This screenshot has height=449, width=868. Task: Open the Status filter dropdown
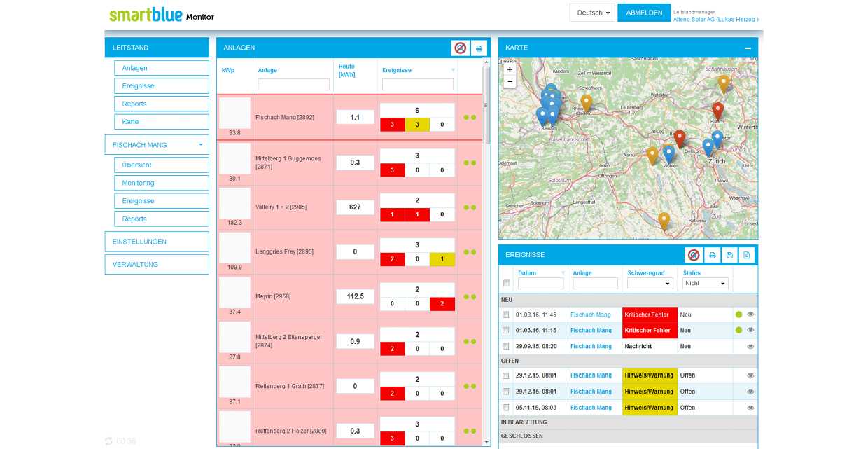point(705,284)
